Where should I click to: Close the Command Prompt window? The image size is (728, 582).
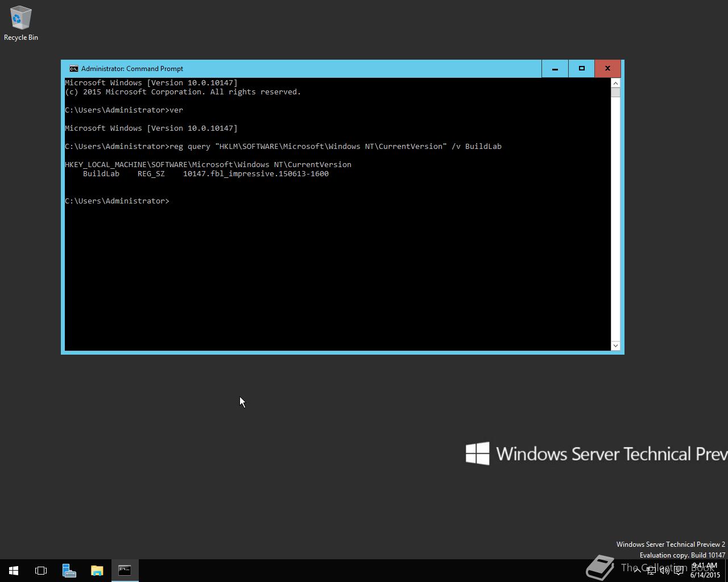pyautogui.click(x=607, y=69)
